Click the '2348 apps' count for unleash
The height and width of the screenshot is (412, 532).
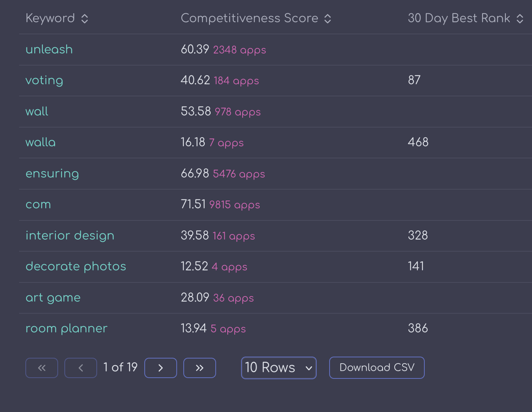tap(239, 50)
